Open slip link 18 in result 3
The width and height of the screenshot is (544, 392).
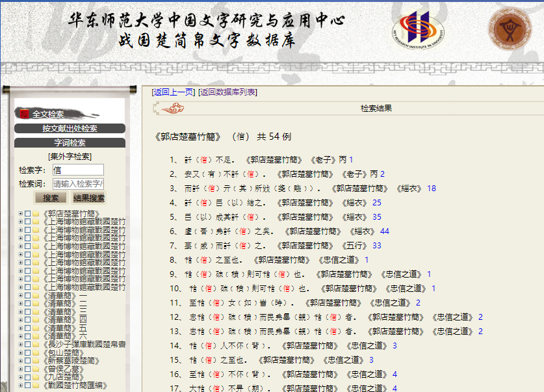click(x=432, y=189)
